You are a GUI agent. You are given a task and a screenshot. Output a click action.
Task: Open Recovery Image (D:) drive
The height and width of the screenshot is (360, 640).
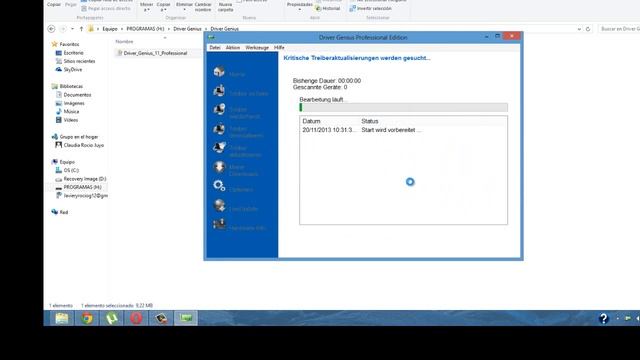point(81,179)
